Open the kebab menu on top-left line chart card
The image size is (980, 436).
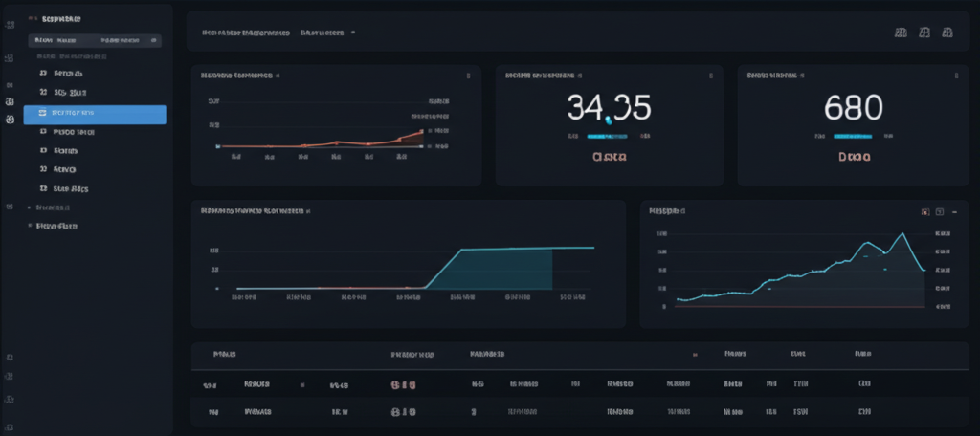pos(468,74)
